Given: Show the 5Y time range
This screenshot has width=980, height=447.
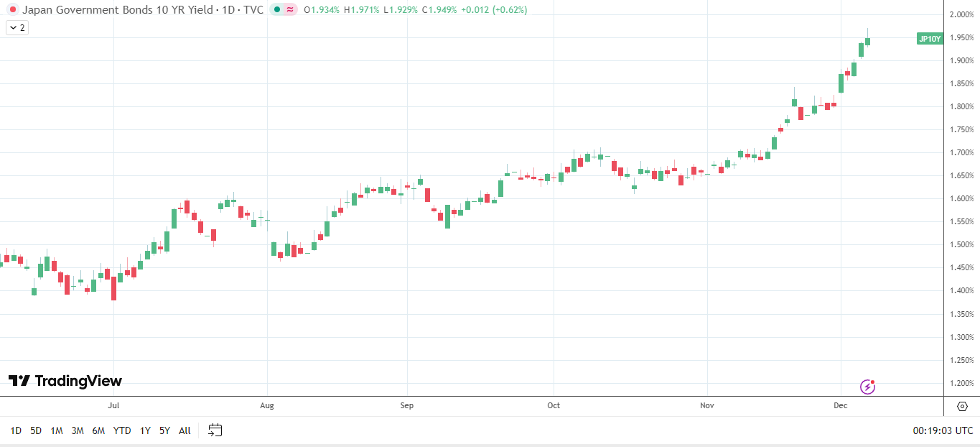Looking at the screenshot, I should [x=164, y=430].
